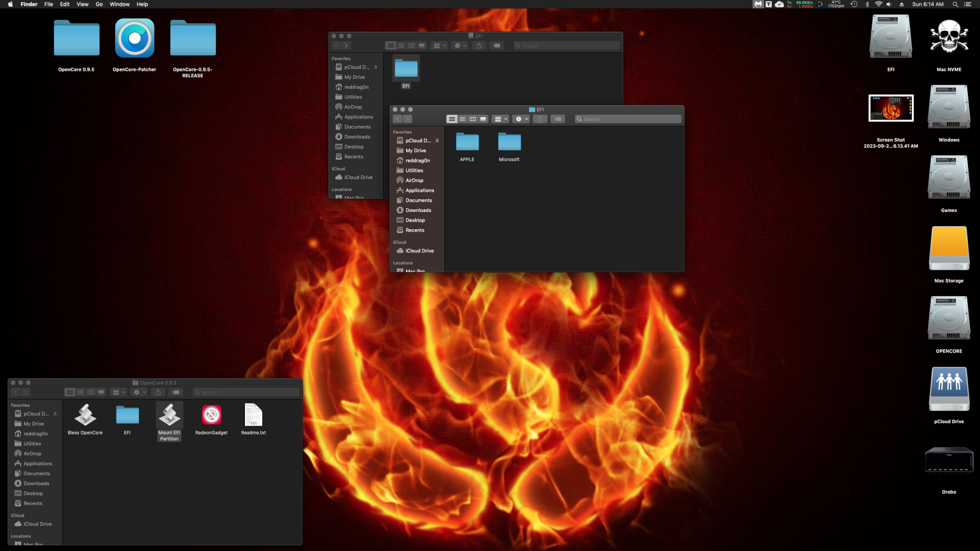Switch front EFI window to gallery view
The height and width of the screenshot is (551, 980).
(483, 119)
